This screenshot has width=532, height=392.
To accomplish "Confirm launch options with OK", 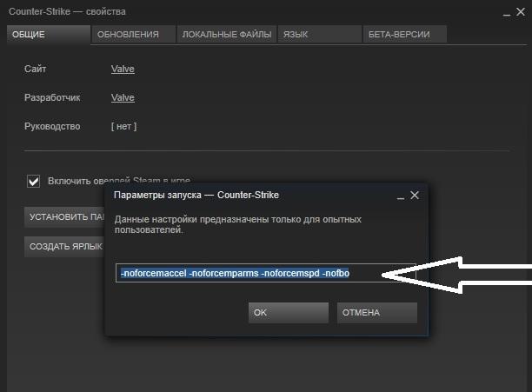I will (x=289, y=313).
